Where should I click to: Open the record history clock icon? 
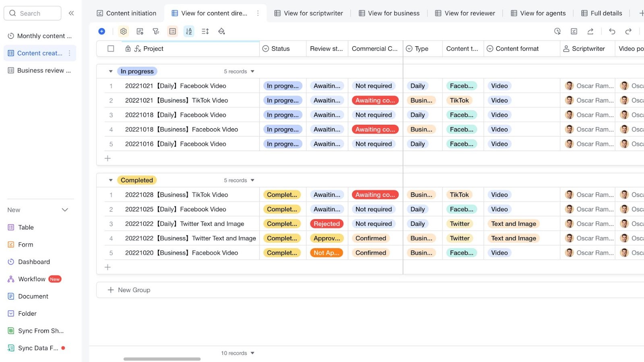click(557, 31)
